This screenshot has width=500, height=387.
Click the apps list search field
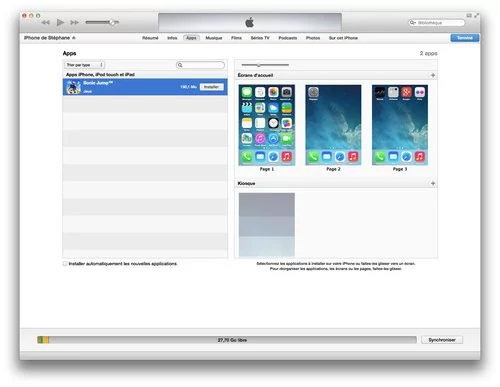(x=200, y=65)
